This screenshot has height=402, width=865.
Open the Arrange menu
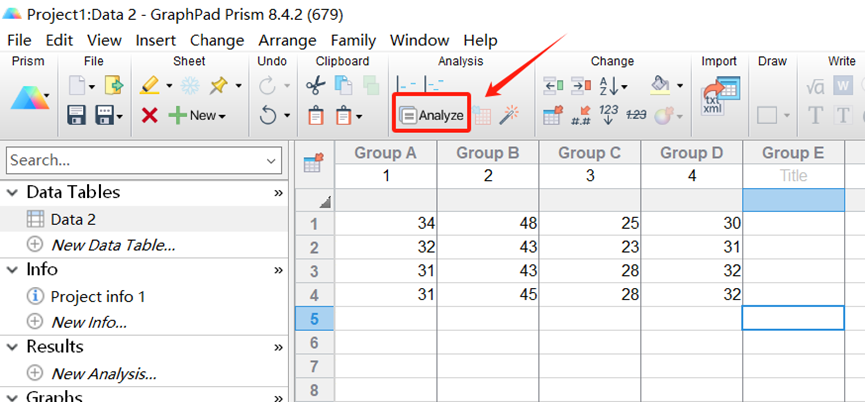coord(287,40)
